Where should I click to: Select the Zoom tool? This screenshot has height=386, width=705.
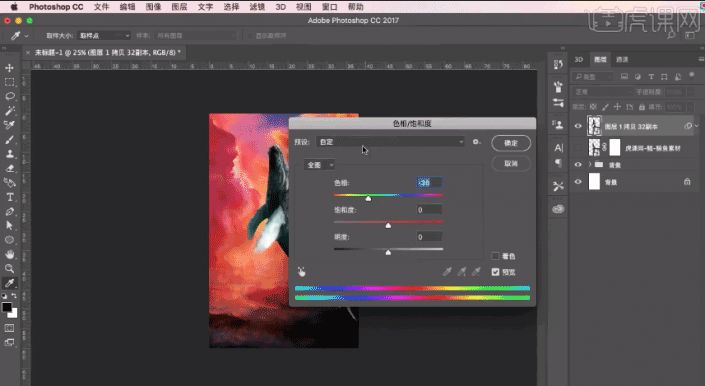9,269
